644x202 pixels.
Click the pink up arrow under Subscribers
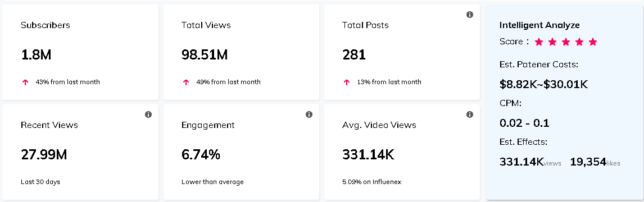pyautogui.click(x=25, y=82)
